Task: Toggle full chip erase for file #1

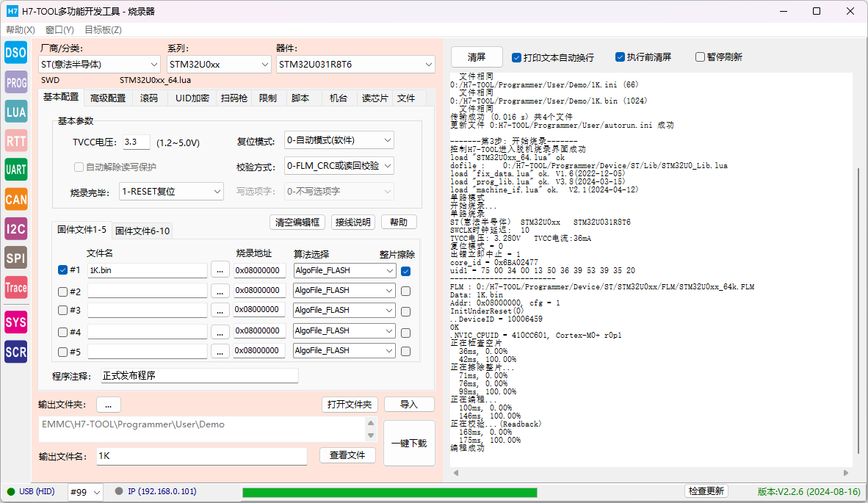Action: 406,271
